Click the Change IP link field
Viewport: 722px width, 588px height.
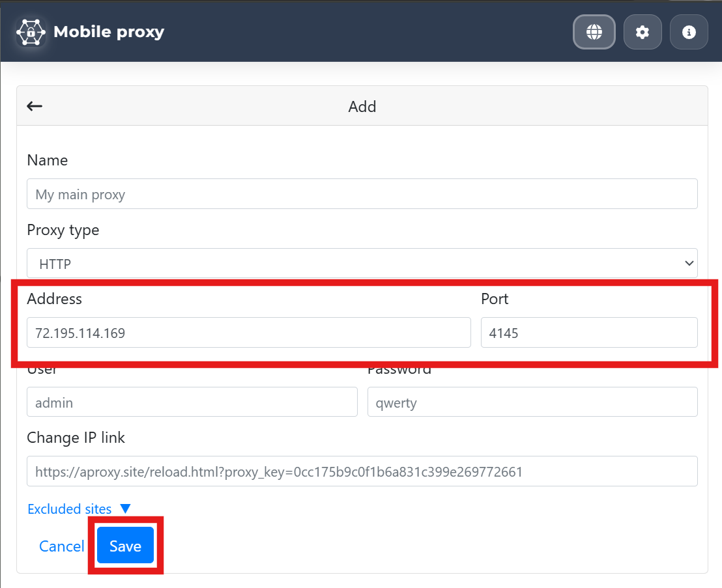(x=362, y=471)
